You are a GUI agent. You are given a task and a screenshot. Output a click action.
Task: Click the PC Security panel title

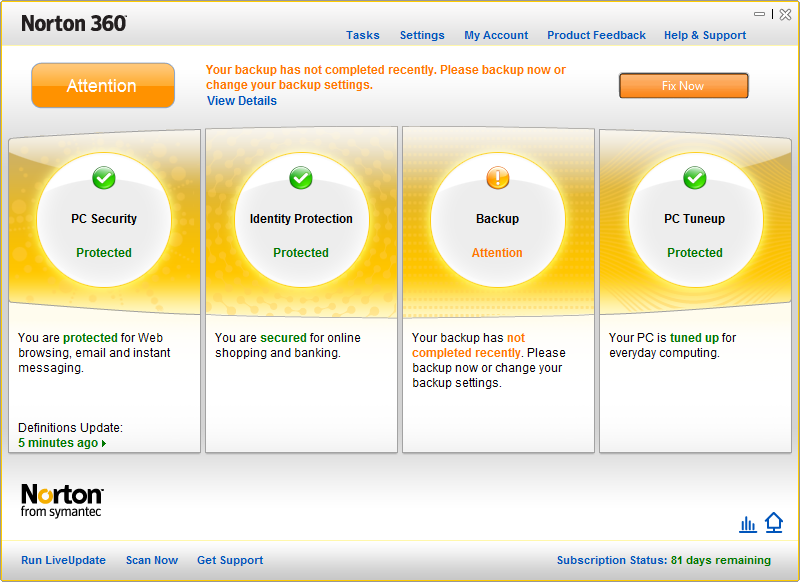[104, 219]
